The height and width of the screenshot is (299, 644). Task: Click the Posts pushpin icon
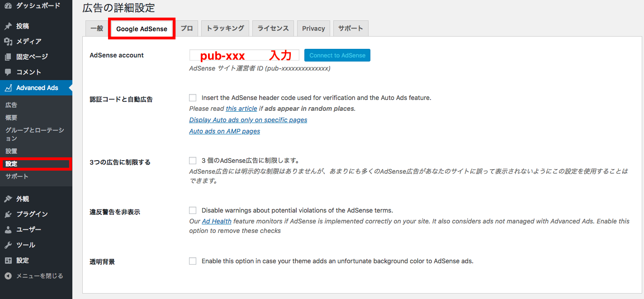pos(8,26)
